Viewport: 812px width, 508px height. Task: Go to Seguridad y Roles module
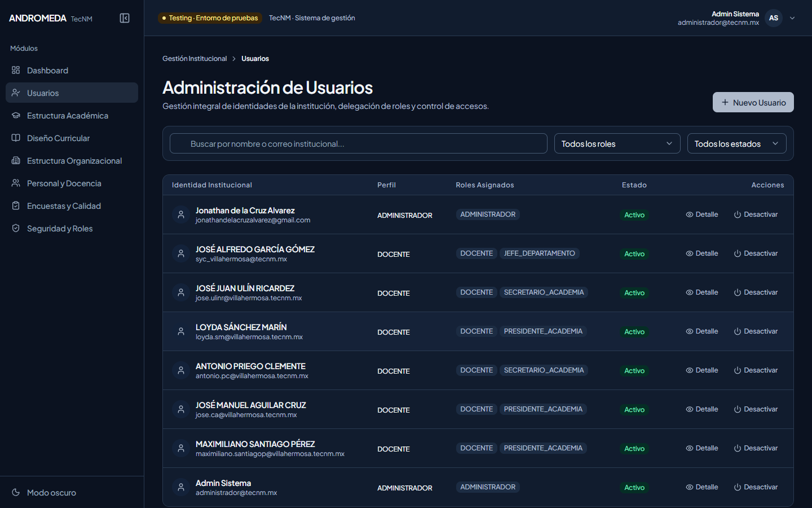click(x=72, y=228)
